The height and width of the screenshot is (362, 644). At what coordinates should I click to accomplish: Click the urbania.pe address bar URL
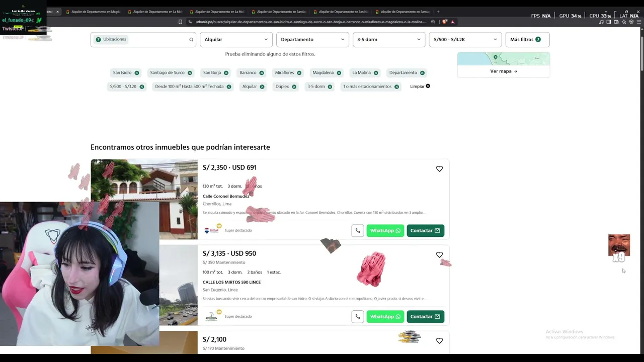click(x=311, y=22)
